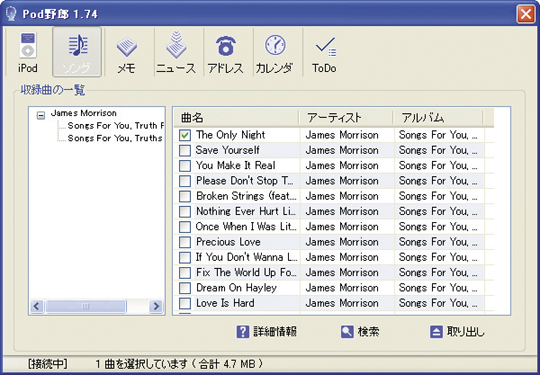
Task: Select album Songs For You, Truth F
Action: [x=116, y=126]
